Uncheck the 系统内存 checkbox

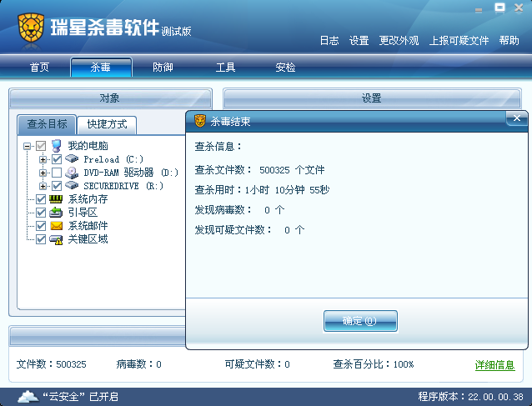click(x=41, y=199)
